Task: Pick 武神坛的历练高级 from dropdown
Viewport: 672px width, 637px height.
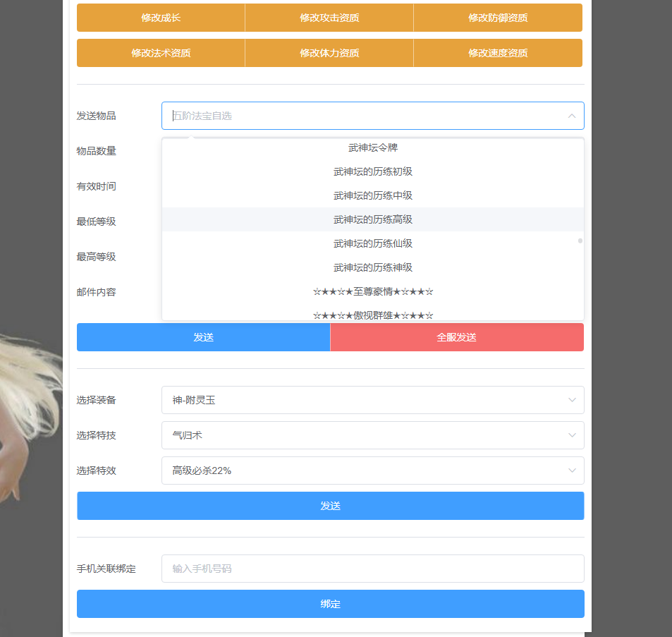Action: point(372,220)
